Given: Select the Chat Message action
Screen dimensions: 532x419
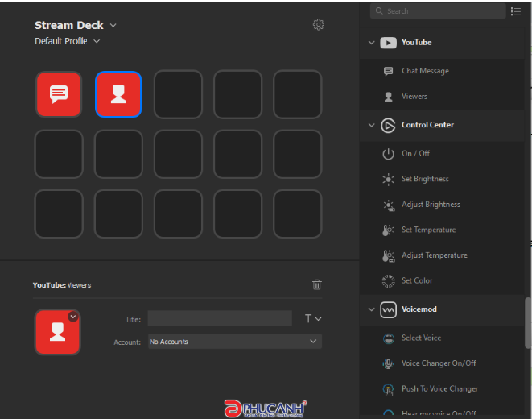Looking at the screenshot, I should point(442,71).
